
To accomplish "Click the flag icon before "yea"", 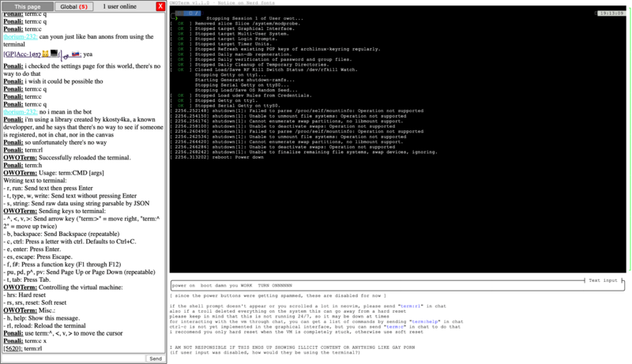I will coord(76,54).
